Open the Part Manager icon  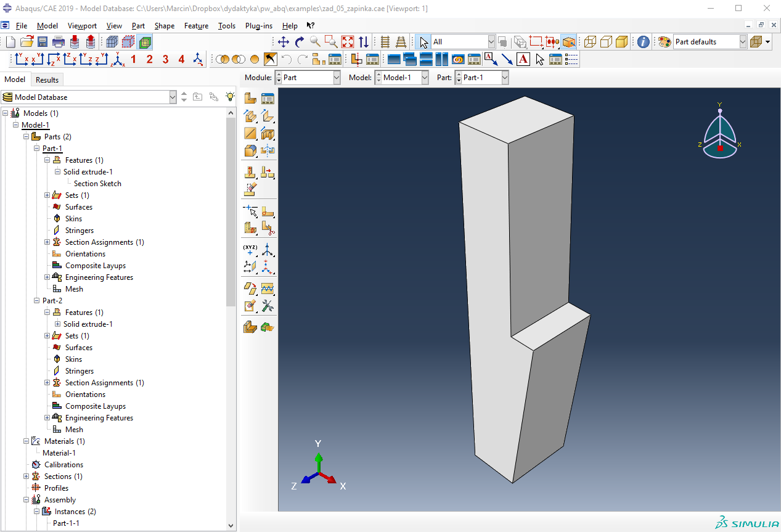point(268,99)
